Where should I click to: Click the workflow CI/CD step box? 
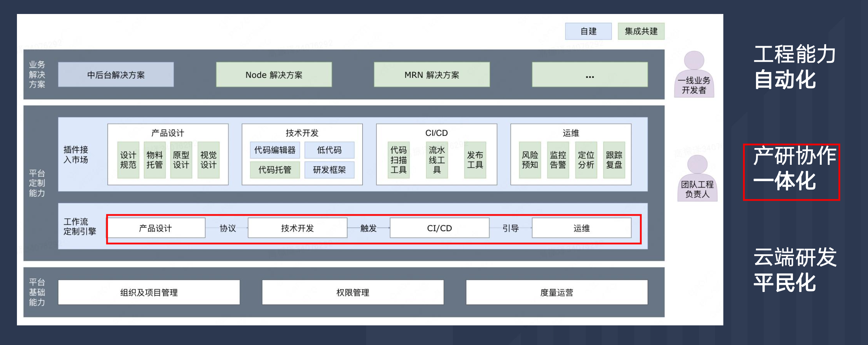[x=439, y=228]
